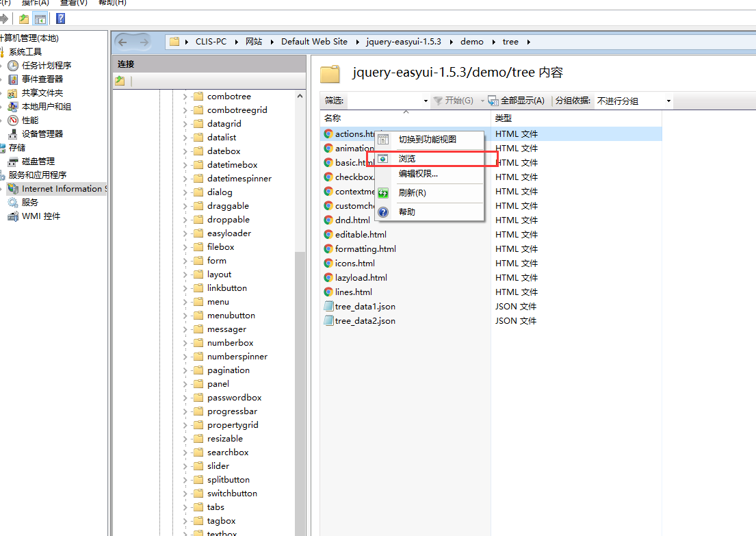
Task: Open the 筛选 filter combo box arrow
Action: 426,101
